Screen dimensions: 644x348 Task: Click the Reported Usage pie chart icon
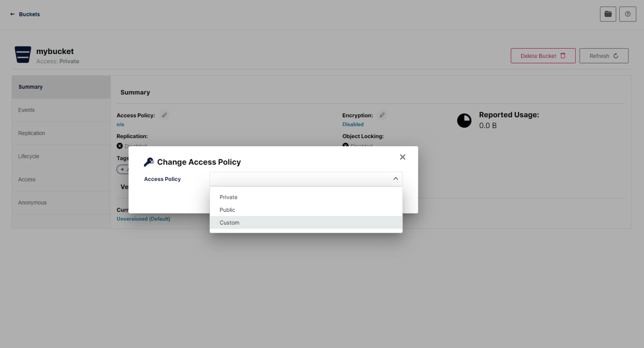coord(464,121)
